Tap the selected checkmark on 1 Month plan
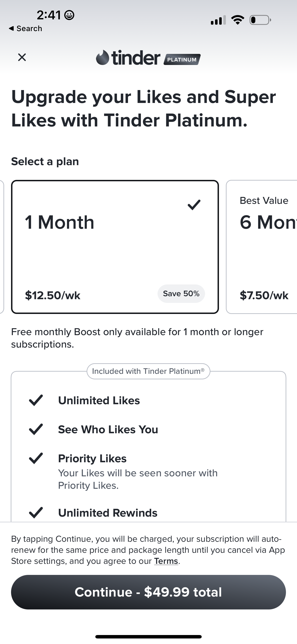This screenshot has width=297, height=644. click(x=194, y=205)
